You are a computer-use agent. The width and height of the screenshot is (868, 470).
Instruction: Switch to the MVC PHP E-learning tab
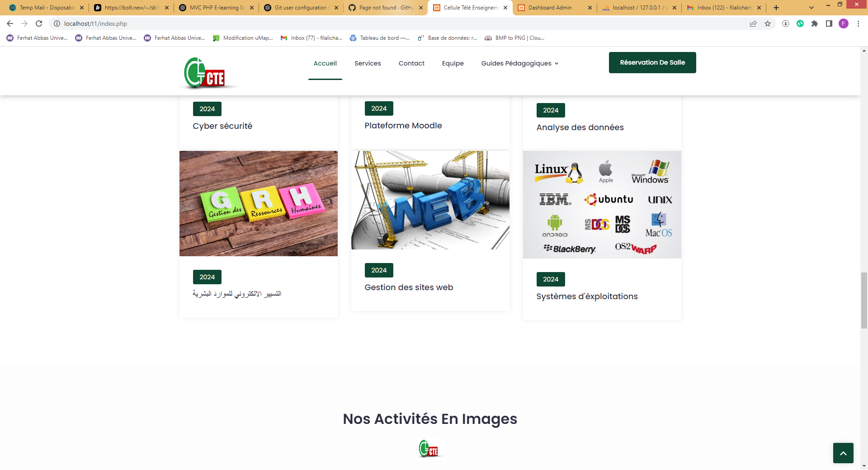[x=216, y=8]
